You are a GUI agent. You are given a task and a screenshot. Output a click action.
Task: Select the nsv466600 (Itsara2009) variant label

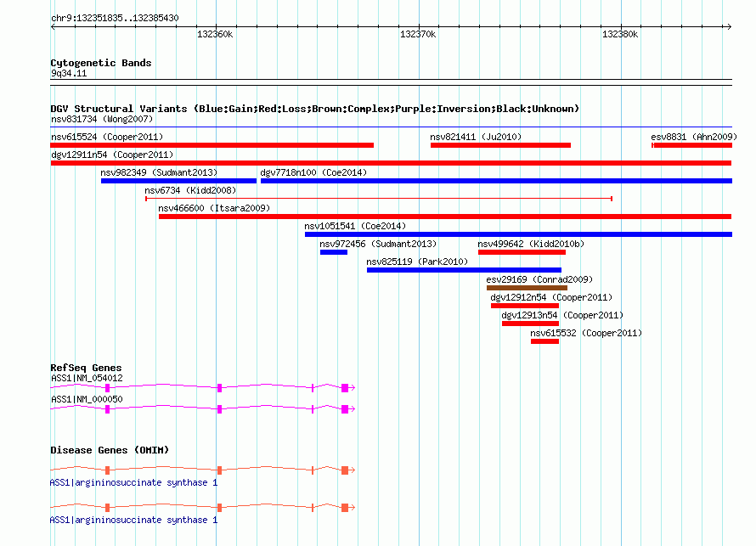(214, 208)
